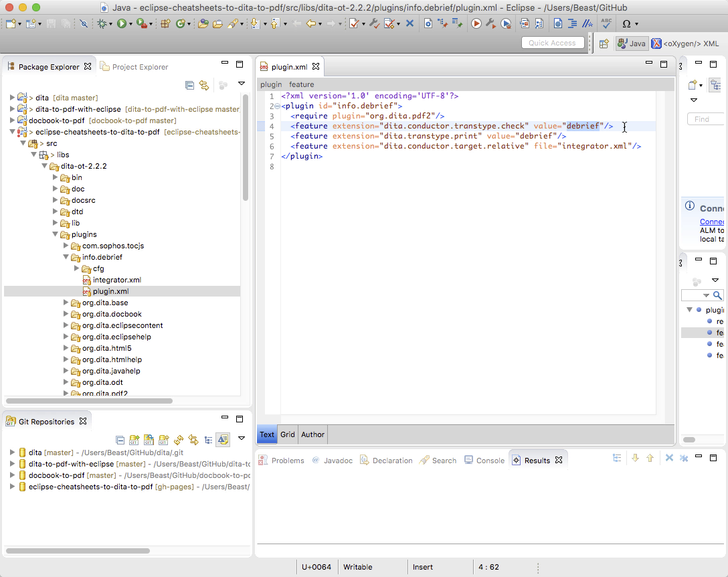728x577 pixels.
Task: Click the Skip All Breakpoints icon
Action: tap(84, 23)
